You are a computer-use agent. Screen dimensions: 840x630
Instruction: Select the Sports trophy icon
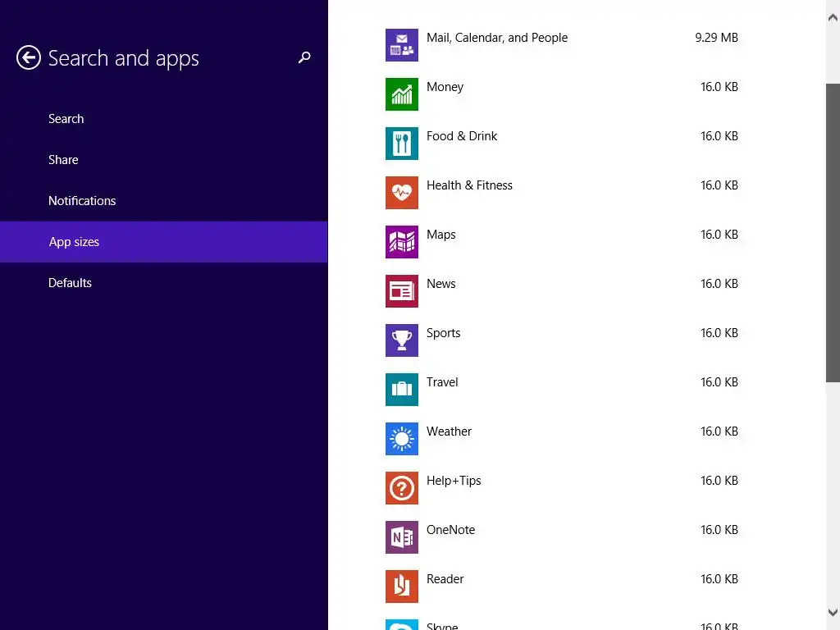(402, 340)
